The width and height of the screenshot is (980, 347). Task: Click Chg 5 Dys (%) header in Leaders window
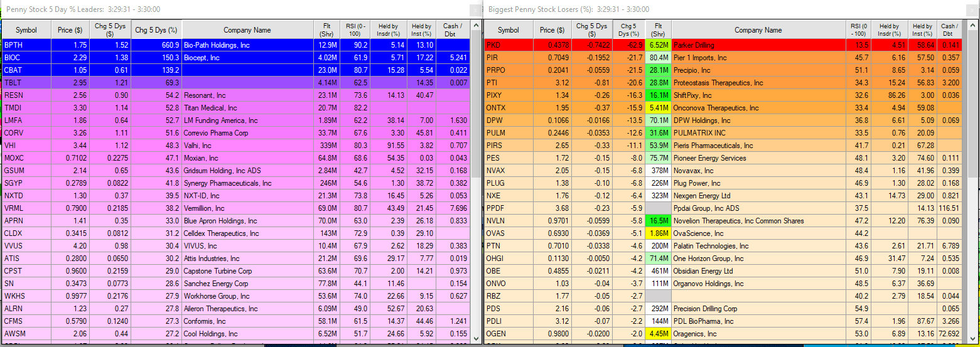coord(156,29)
